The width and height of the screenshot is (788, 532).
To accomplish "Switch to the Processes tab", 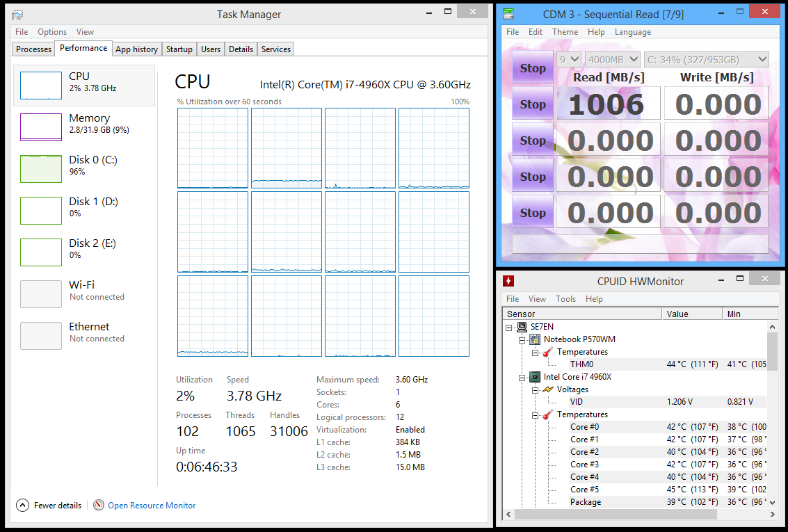I will [x=33, y=49].
